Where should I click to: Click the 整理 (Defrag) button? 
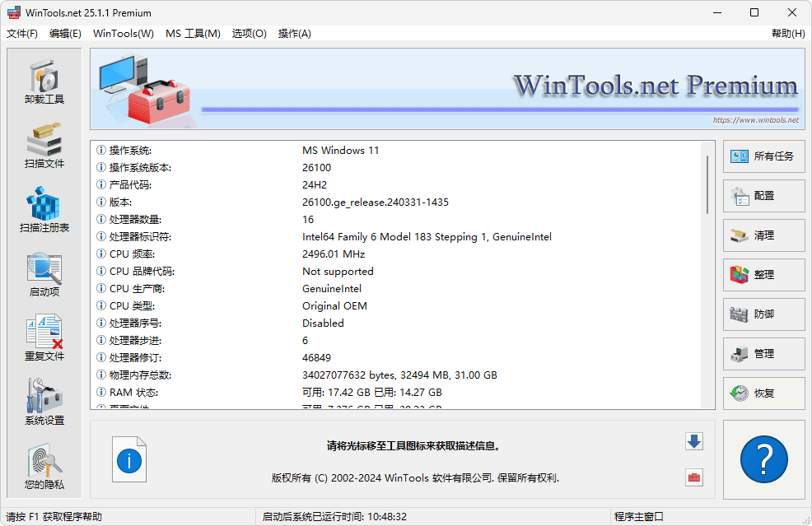pos(764,275)
